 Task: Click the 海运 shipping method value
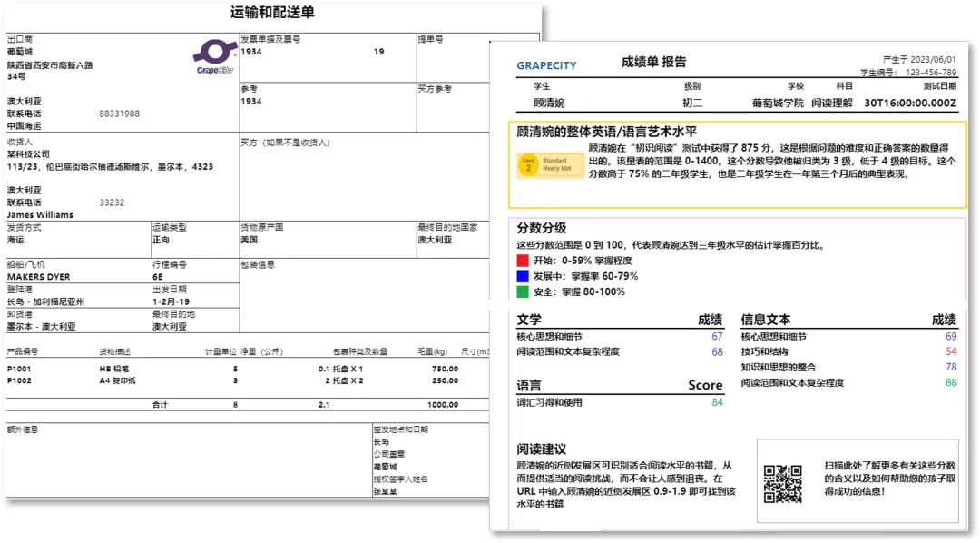[15, 240]
